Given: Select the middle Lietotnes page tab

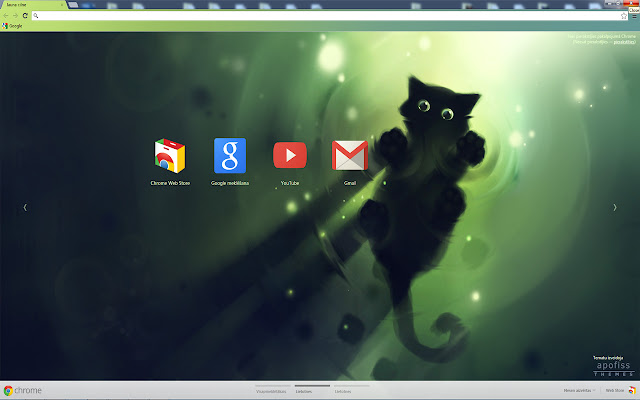Looking at the screenshot, I should [x=312, y=389].
